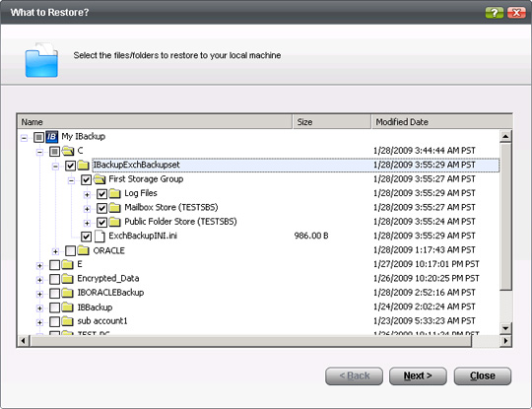The image size is (532, 409).
Task: Sort by the Name column header
Action: point(155,122)
